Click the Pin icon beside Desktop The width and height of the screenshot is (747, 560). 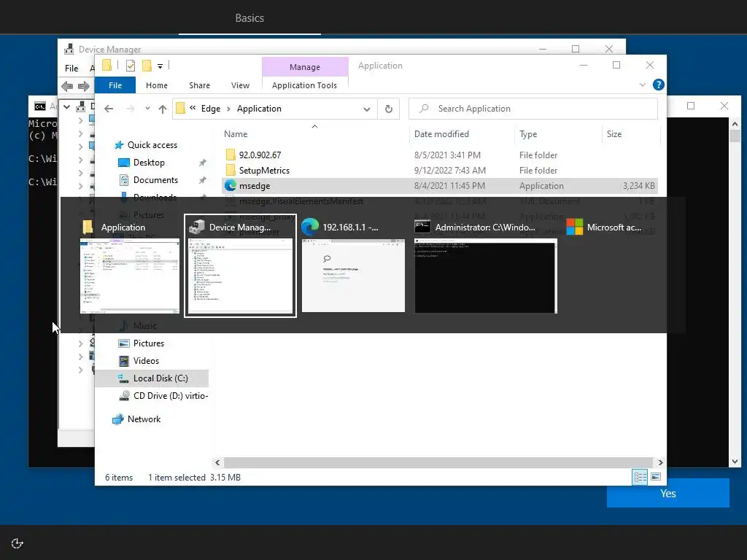click(x=203, y=163)
